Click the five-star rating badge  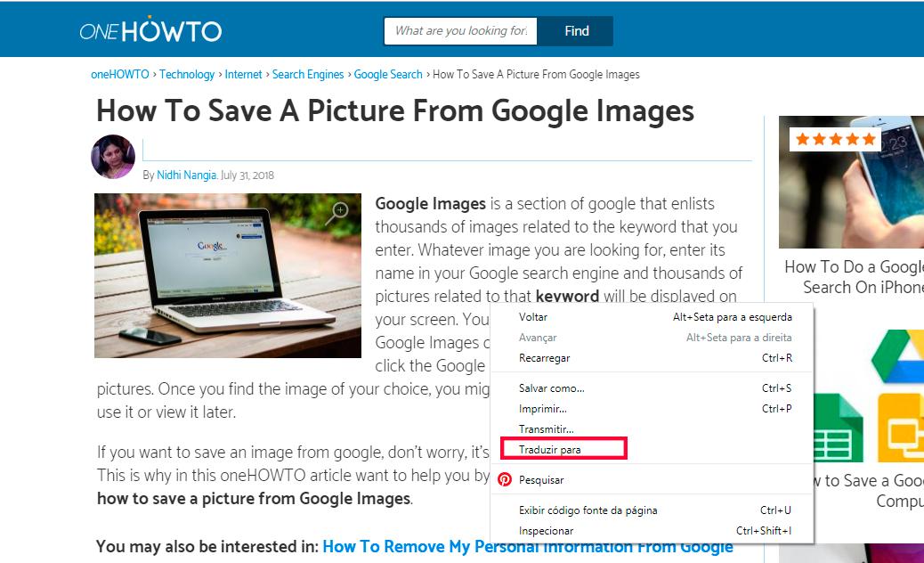(x=835, y=139)
